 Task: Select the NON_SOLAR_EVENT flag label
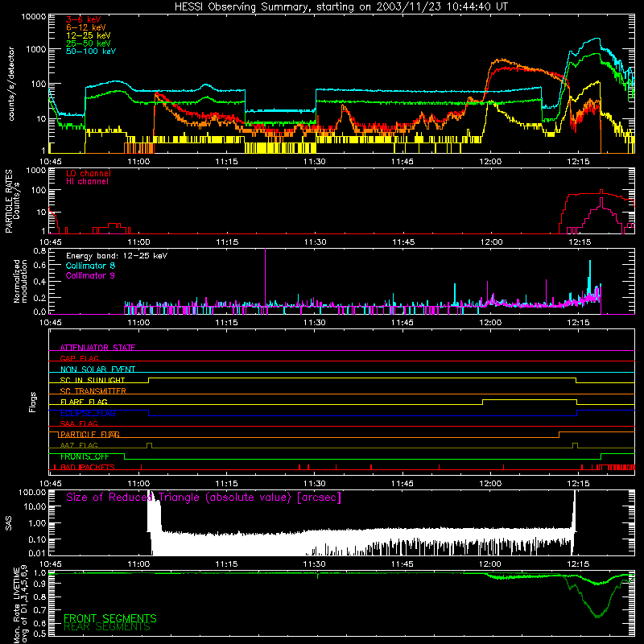tap(97, 369)
